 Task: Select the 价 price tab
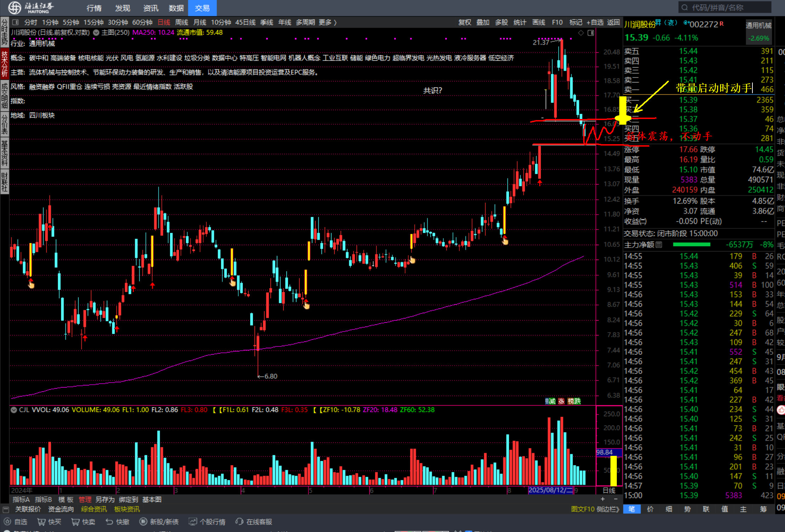650,509
